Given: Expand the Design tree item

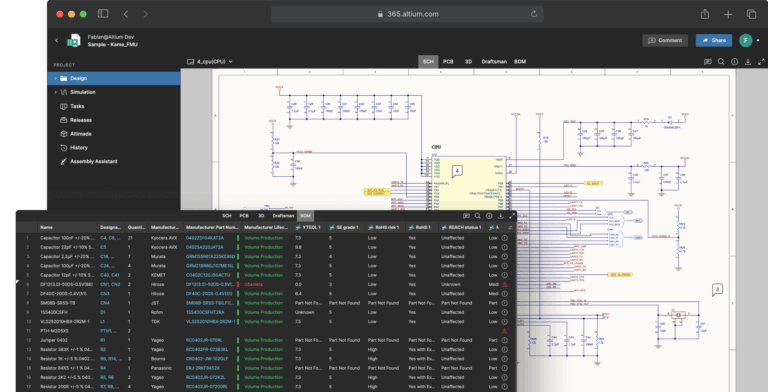Looking at the screenshot, I should click(x=55, y=78).
